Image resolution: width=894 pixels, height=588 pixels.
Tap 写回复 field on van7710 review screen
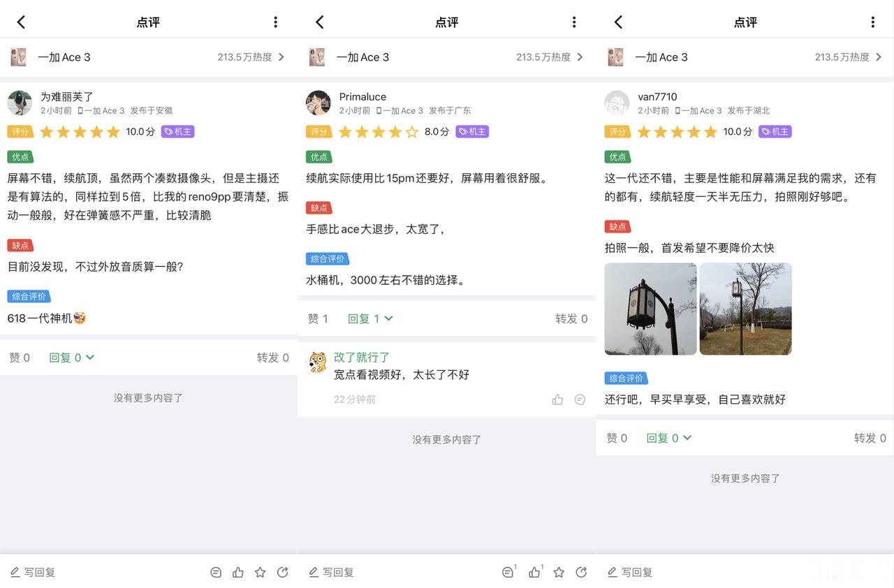pos(630,573)
